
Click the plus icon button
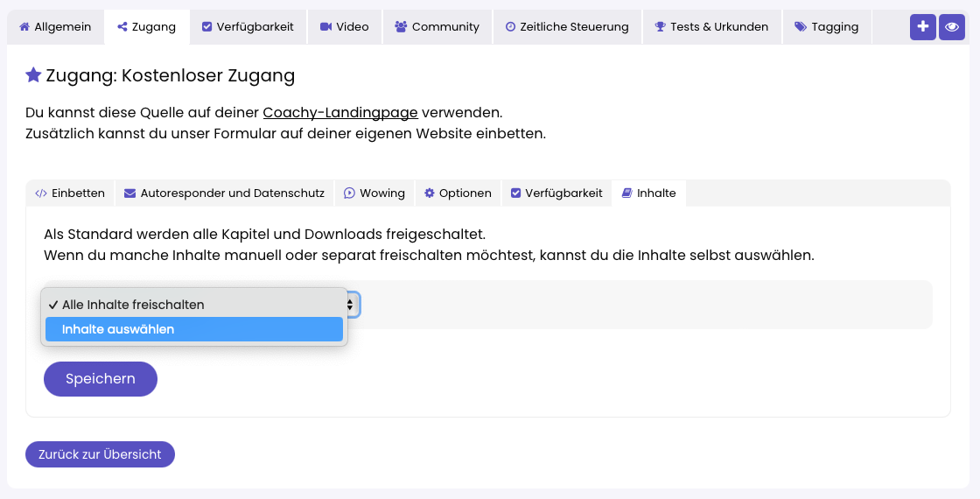point(922,27)
